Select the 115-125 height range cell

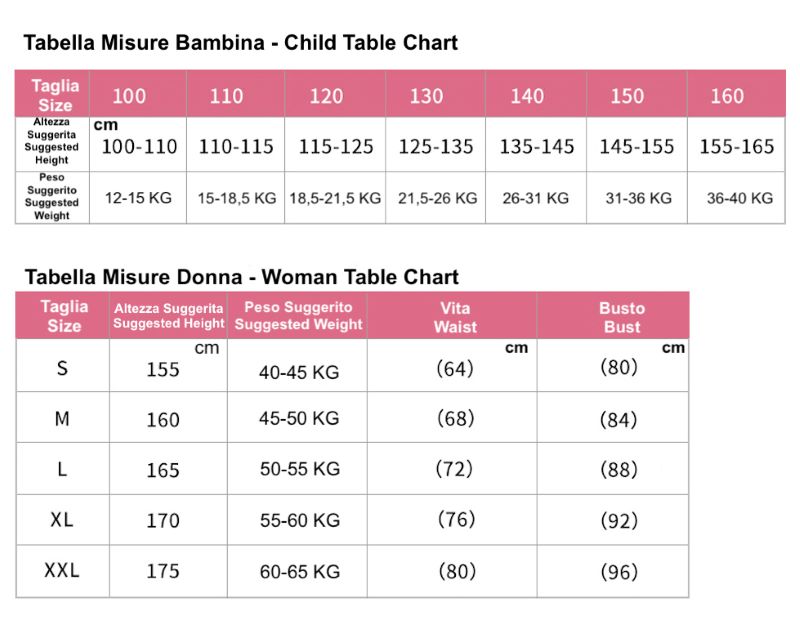click(x=336, y=147)
